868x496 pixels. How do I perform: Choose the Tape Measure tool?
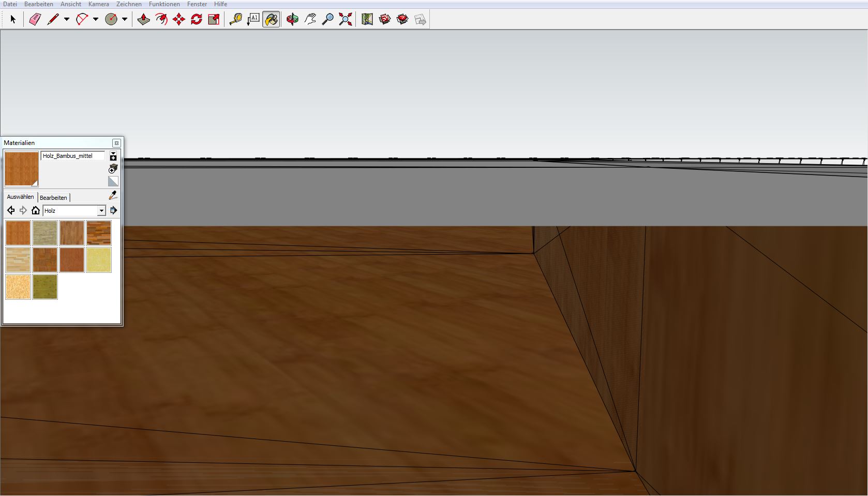(235, 20)
